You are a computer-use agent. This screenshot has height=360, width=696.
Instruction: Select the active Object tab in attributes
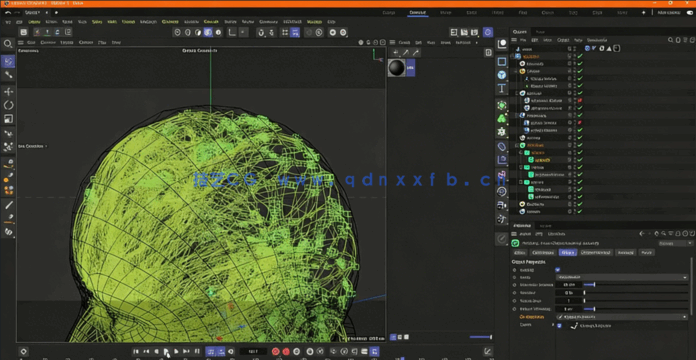568,252
